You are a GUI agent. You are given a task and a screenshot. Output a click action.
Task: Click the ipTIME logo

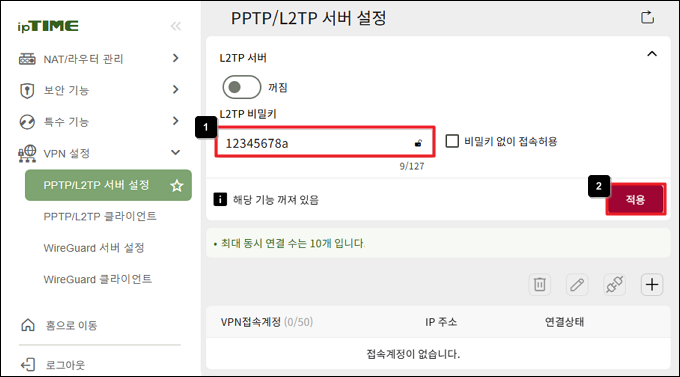point(48,26)
